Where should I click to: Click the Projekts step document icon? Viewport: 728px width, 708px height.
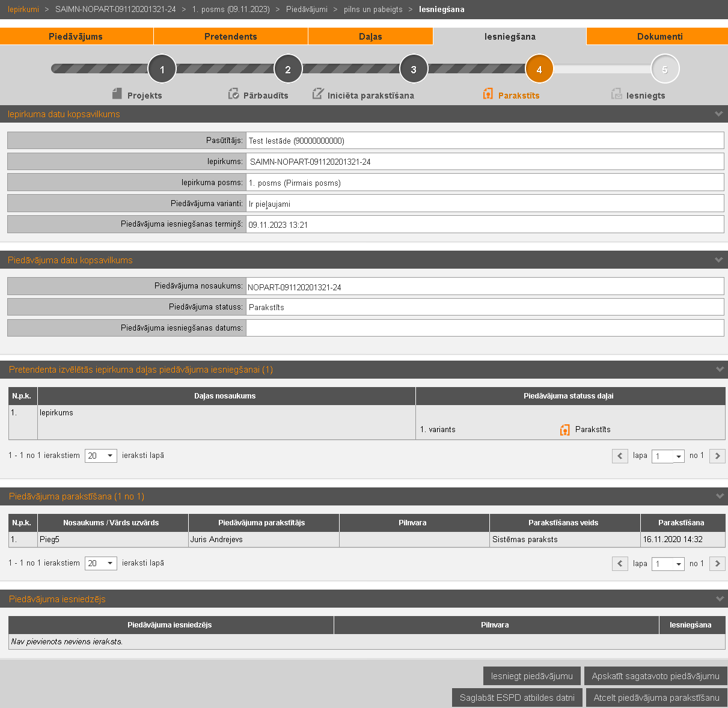pyautogui.click(x=117, y=94)
